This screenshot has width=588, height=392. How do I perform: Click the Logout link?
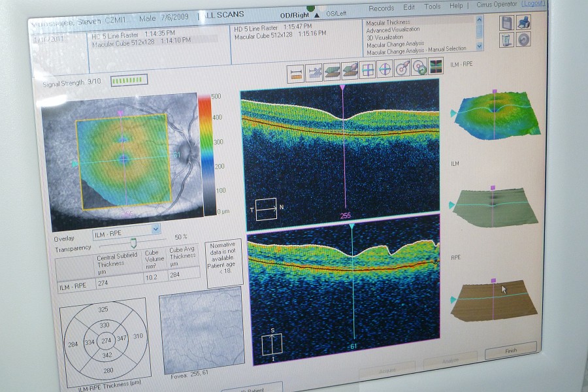(x=534, y=4)
